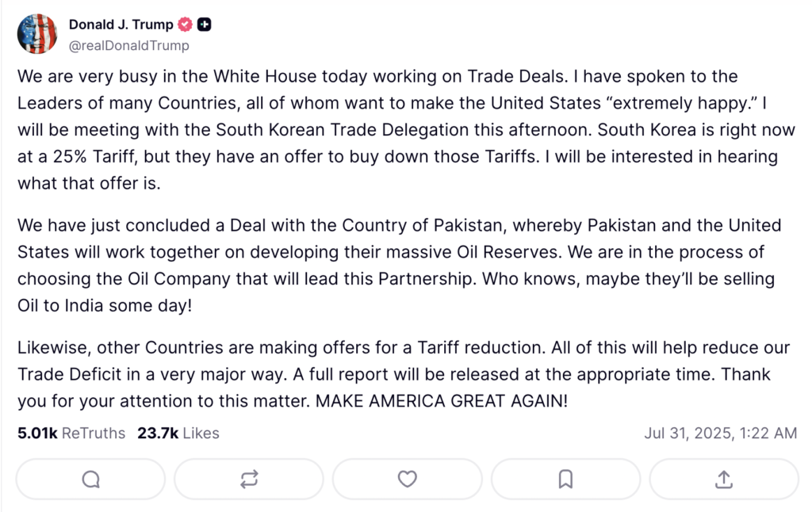The width and height of the screenshot is (812, 512).
Task: Click the MAKE AMERICA GREAT AGAIN text
Action: pos(442,401)
